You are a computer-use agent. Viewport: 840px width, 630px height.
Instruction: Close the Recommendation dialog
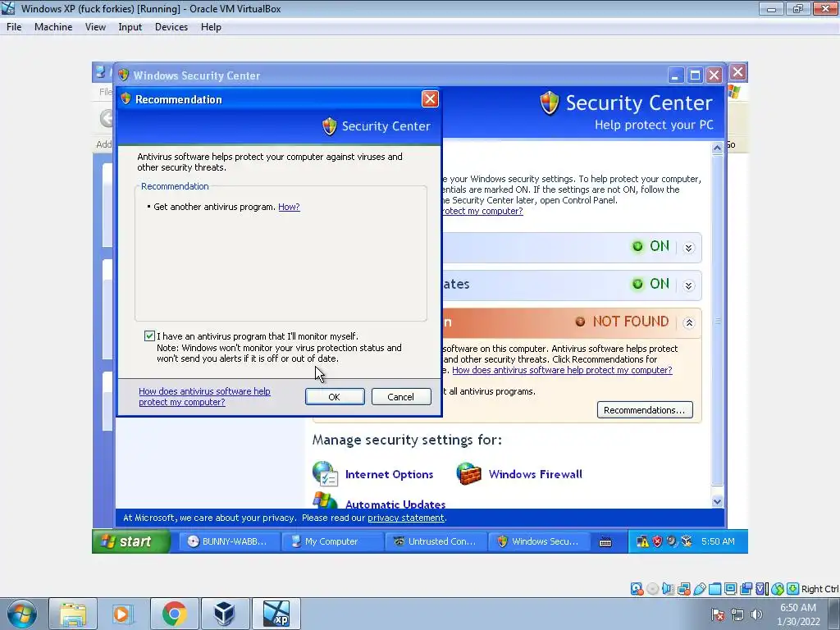tap(430, 99)
